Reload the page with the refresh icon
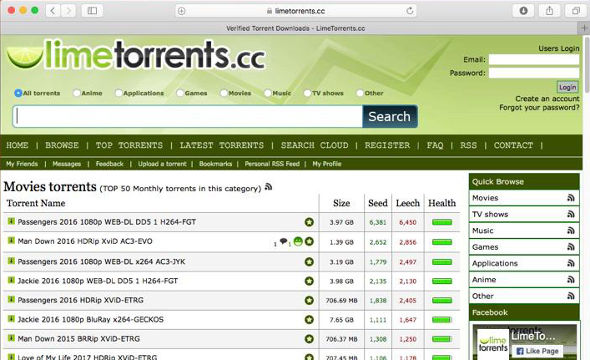Image resolution: width=590 pixels, height=360 pixels. click(x=410, y=11)
